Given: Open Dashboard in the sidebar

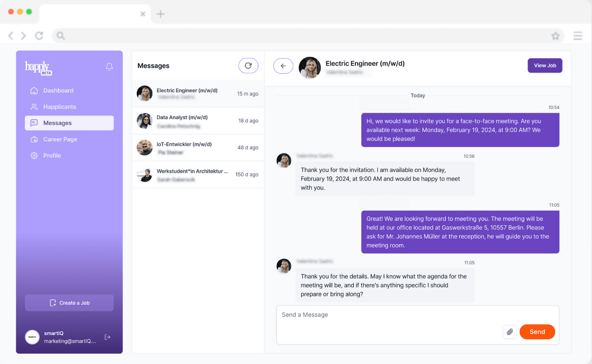Looking at the screenshot, I should coord(58,91).
